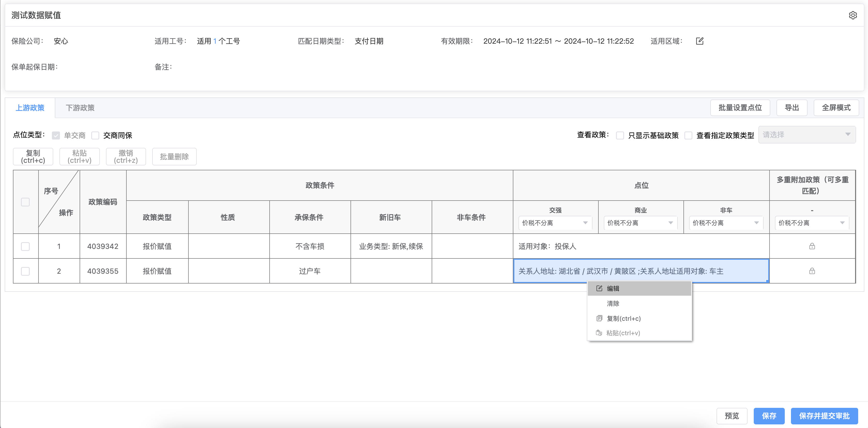Viewport: 868px width, 428px height.
Task: Select 适用对象：投保人 cell
Action: coord(641,246)
